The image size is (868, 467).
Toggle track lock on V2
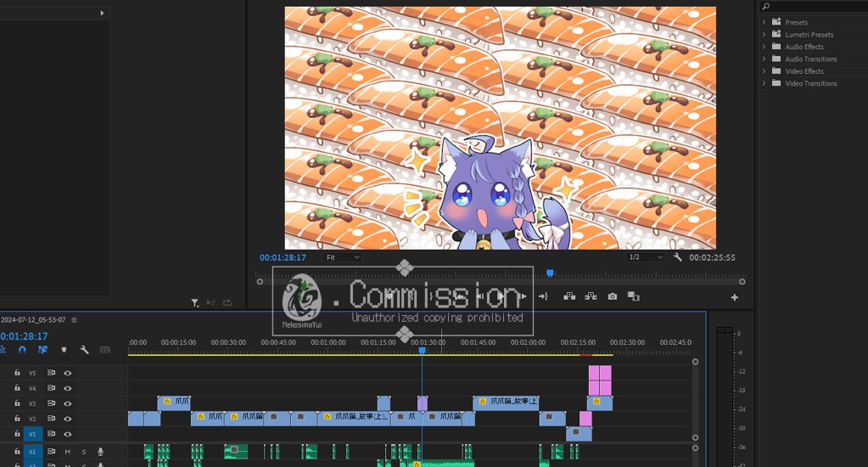point(17,419)
